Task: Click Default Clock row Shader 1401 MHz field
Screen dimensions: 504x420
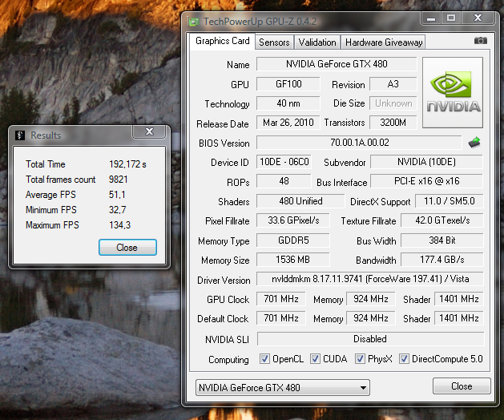Action: (x=459, y=318)
